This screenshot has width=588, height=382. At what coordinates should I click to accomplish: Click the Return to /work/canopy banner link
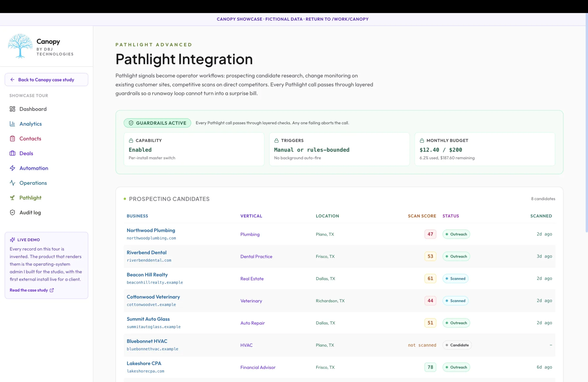(337, 19)
